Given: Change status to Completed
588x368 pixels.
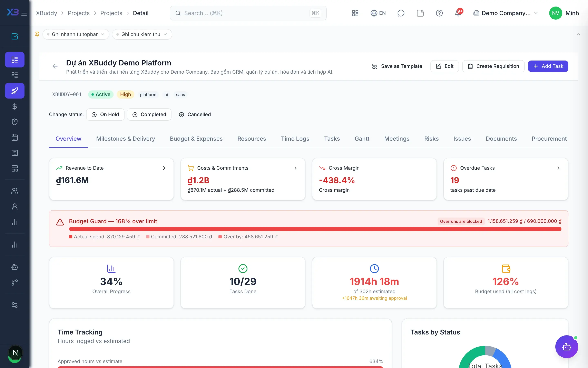Looking at the screenshot, I should tap(149, 114).
